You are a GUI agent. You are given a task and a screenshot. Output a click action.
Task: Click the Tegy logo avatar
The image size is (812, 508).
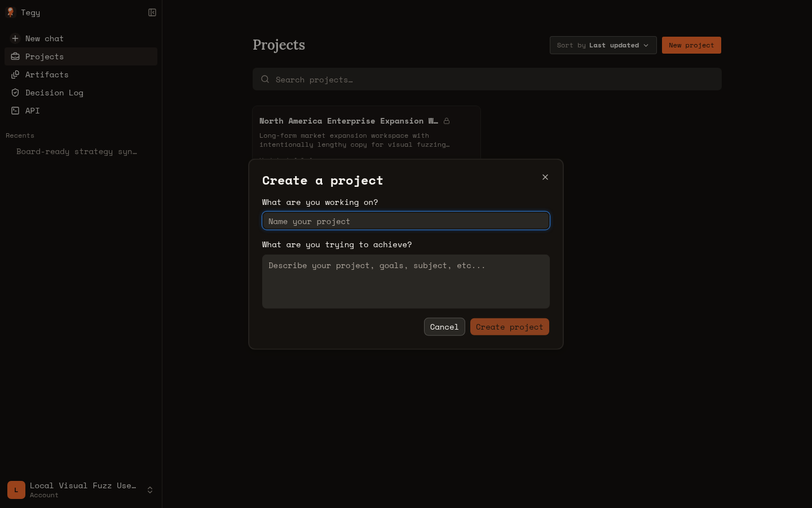(10, 12)
